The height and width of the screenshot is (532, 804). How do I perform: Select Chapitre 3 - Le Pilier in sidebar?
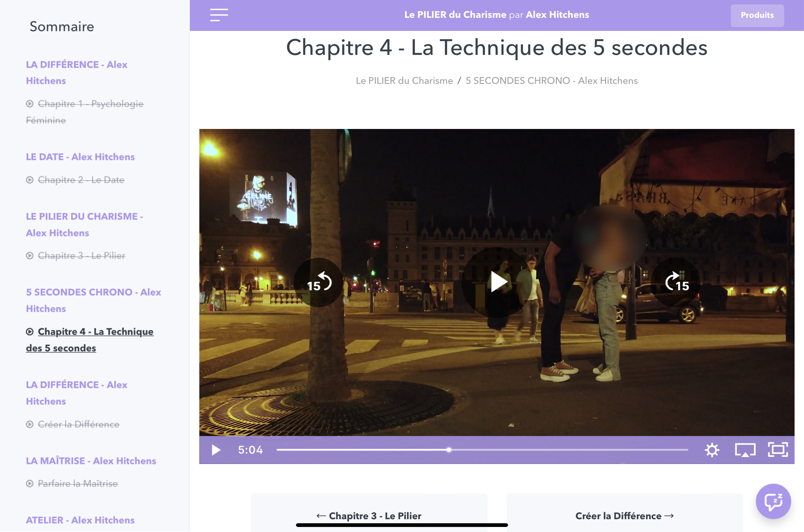tap(81, 256)
